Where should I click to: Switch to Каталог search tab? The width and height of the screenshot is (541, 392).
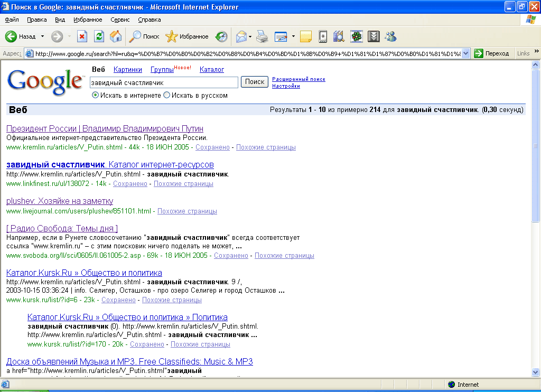click(x=212, y=69)
